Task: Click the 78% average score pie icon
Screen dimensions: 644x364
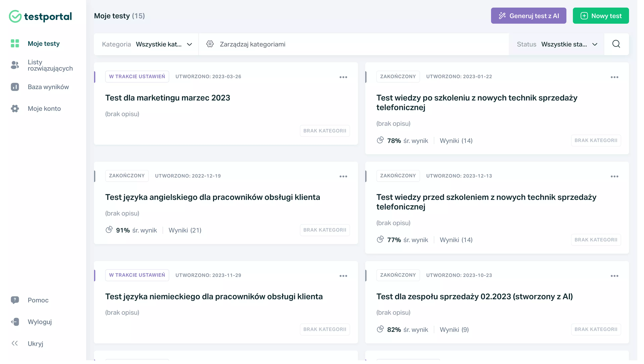Action: (x=380, y=140)
